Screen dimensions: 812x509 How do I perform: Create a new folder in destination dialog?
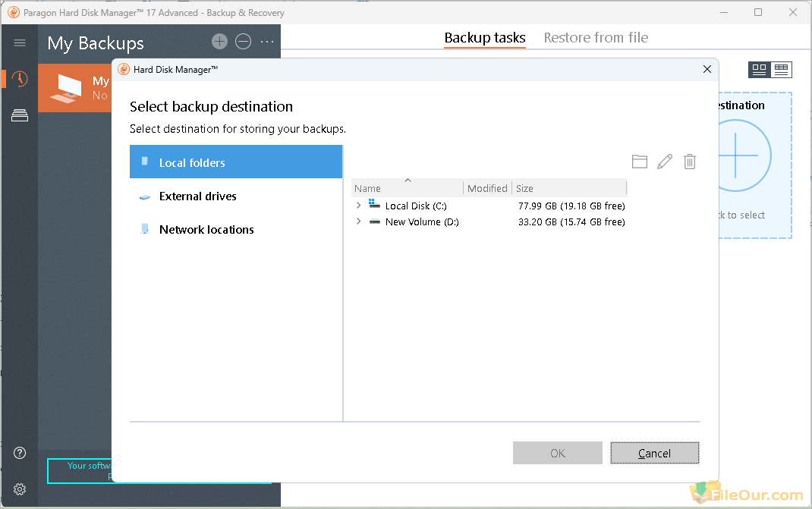[x=640, y=162]
